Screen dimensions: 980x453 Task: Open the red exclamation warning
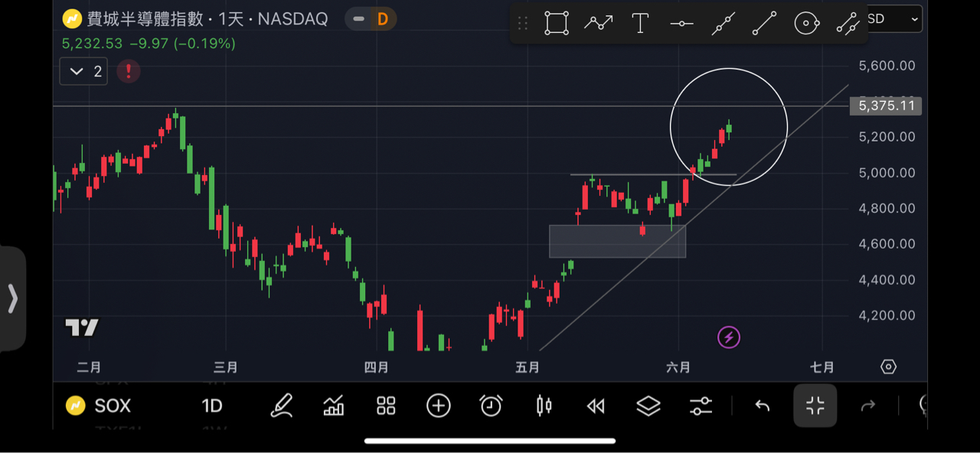tap(128, 71)
